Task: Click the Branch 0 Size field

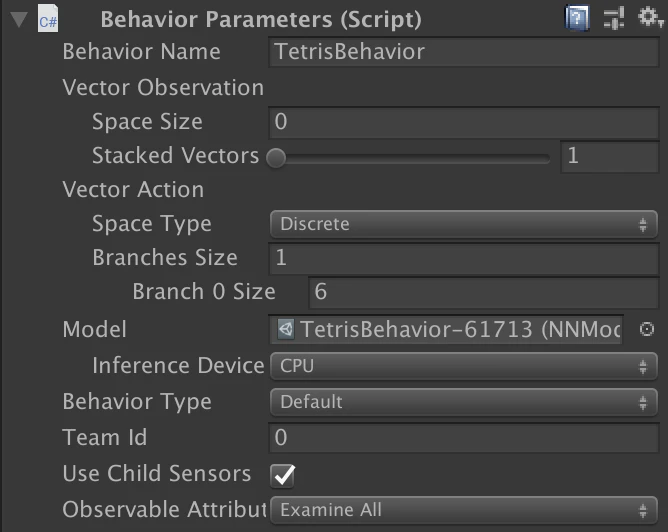Action: (x=483, y=292)
